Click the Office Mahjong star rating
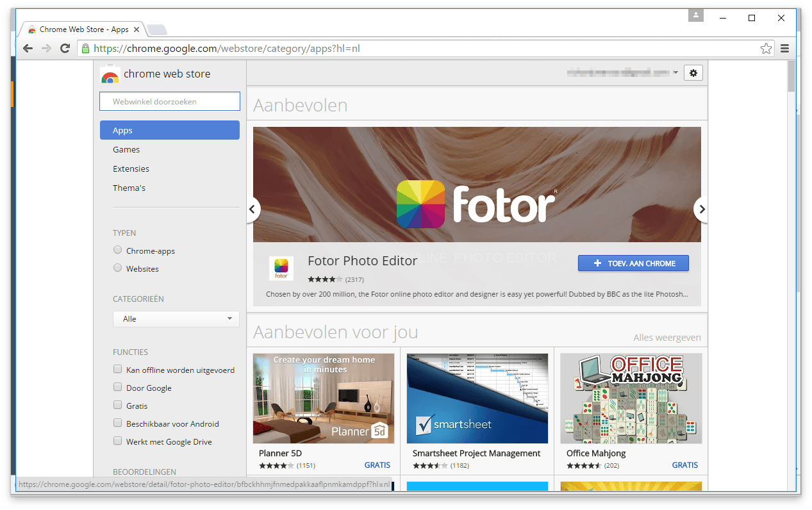This screenshot has height=510, width=812. [x=584, y=466]
